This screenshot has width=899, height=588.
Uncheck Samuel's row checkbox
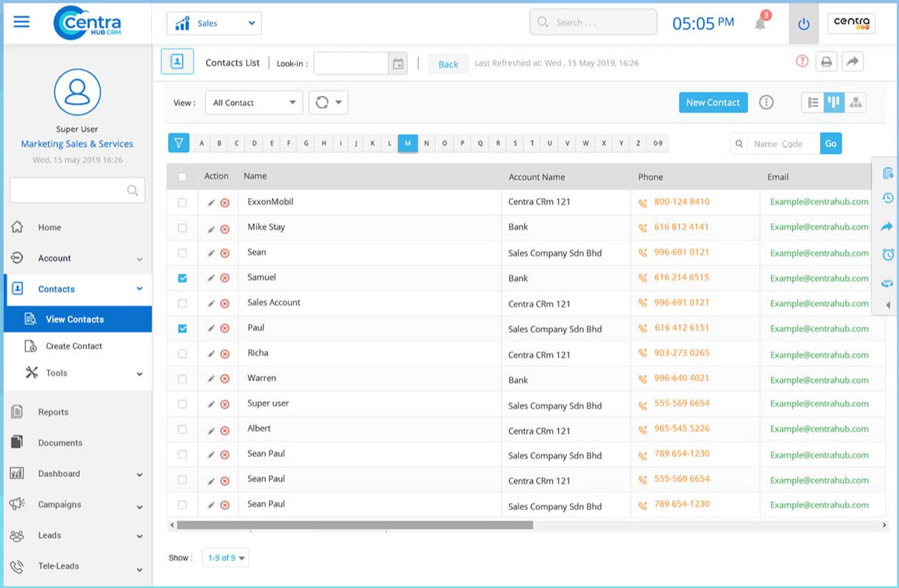tap(182, 278)
